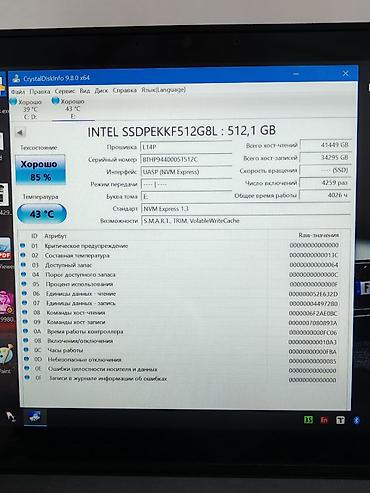This screenshot has height=493, width=370.
Task: Open the Язык(Language) menu
Action: coord(163,90)
